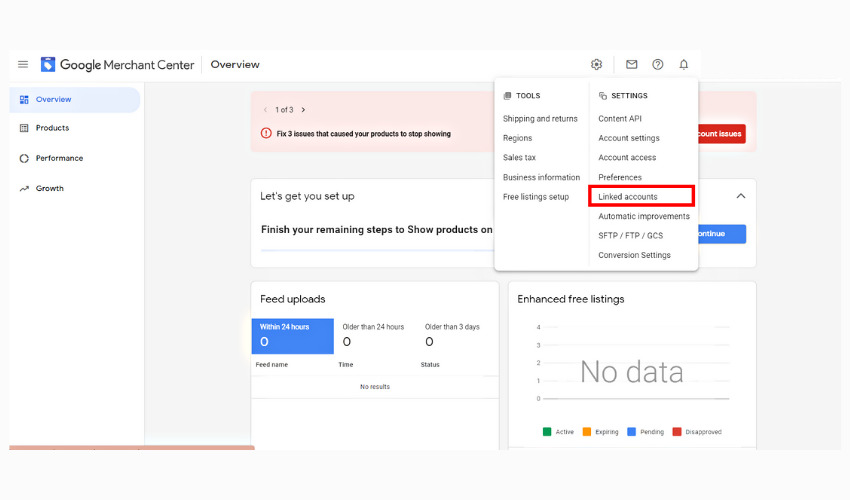Open Conversion Settings entry

634,255
